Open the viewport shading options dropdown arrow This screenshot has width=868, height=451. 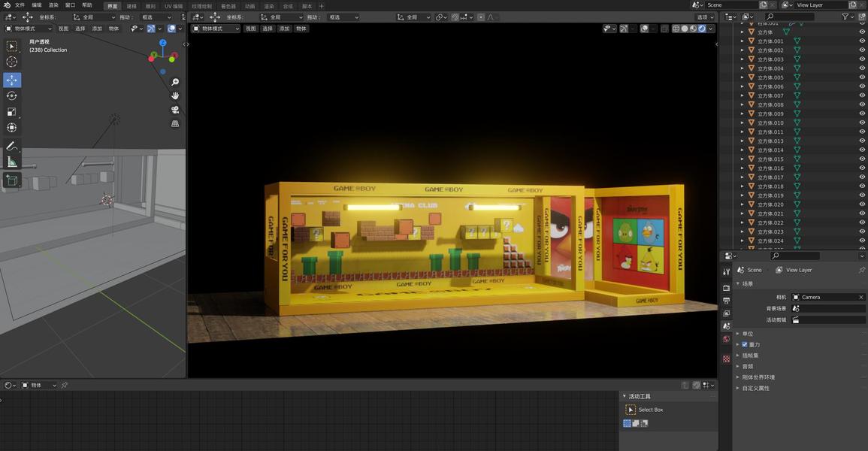click(711, 29)
